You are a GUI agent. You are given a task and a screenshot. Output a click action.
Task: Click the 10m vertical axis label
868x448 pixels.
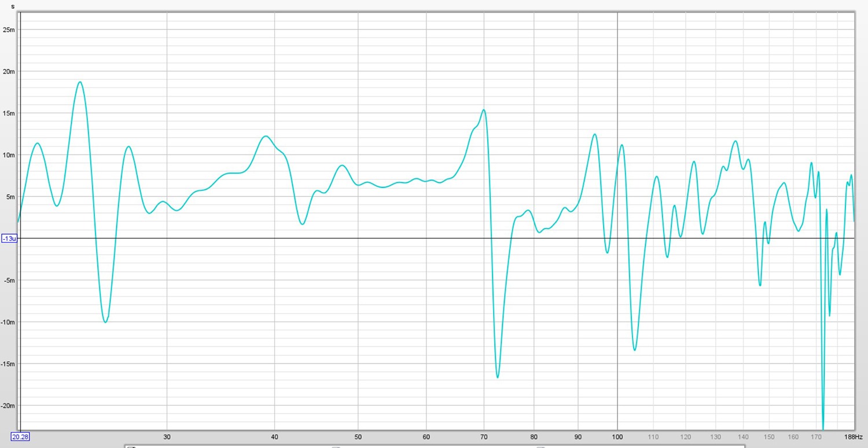[x=9, y=155]
